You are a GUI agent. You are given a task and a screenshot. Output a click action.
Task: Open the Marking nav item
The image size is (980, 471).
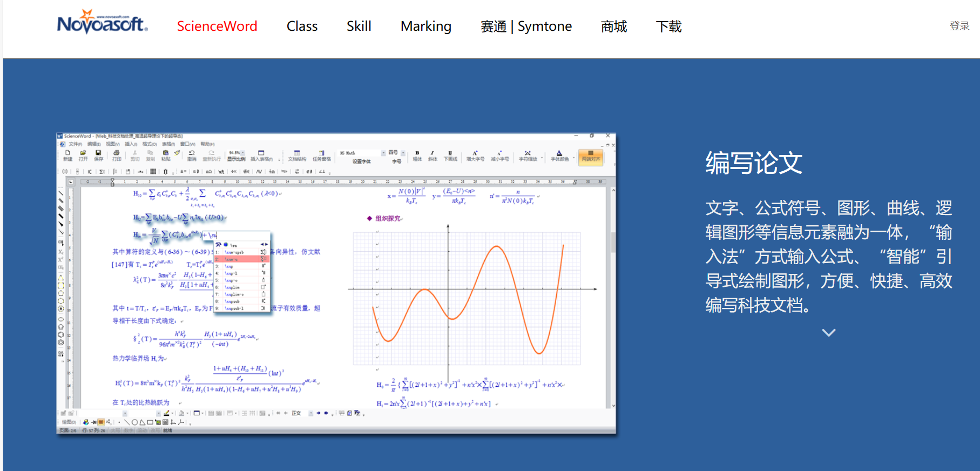click(426, 26)
